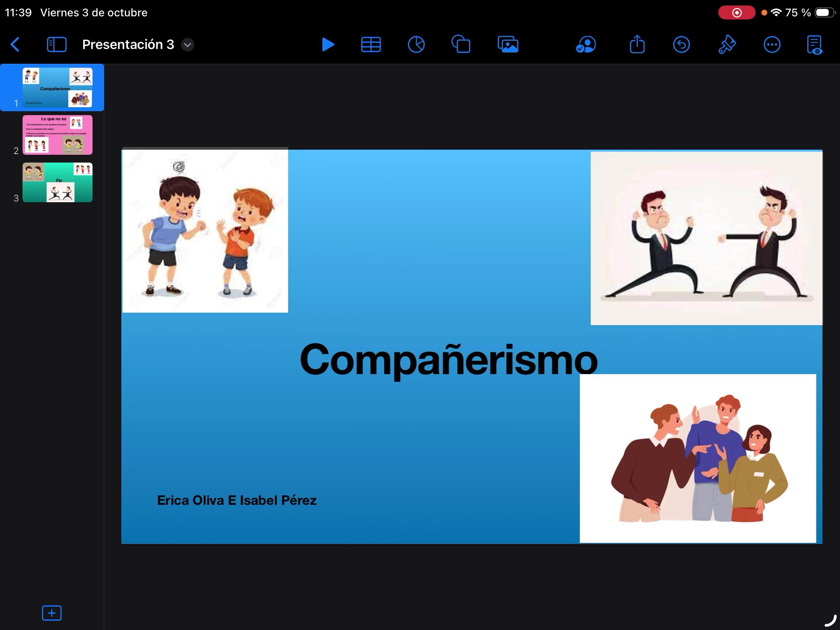Open the shapes insert menu
Screen dimensions: 840x630
pyautogui.click(x=461, y=45)
